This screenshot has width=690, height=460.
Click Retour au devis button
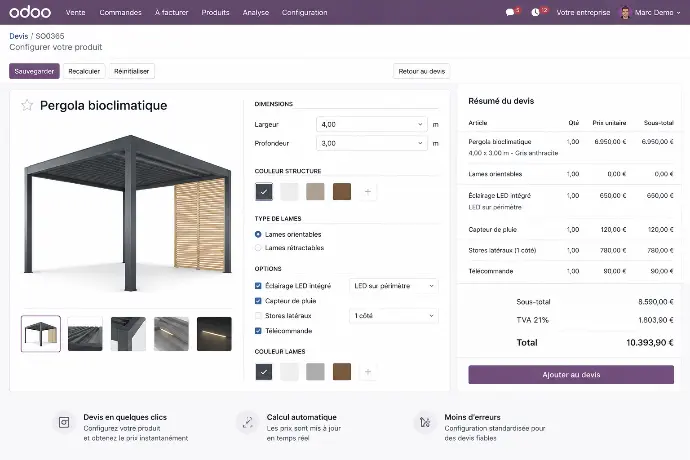coord(422,71)
